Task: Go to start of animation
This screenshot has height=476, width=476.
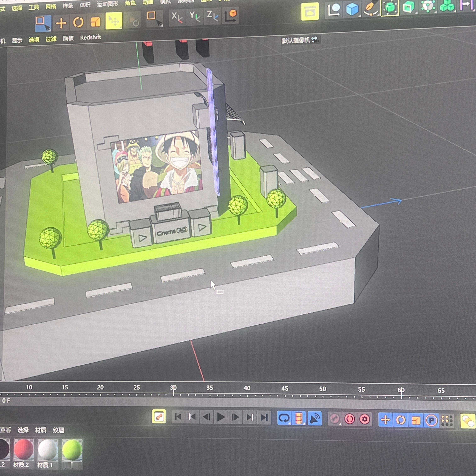Action: click(178, 417)
